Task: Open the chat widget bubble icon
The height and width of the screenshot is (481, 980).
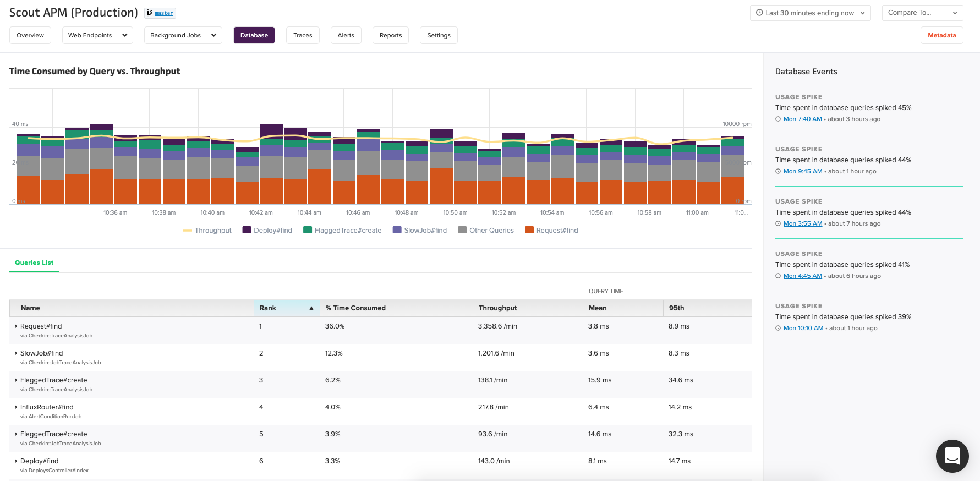Action: click(952, 456)
